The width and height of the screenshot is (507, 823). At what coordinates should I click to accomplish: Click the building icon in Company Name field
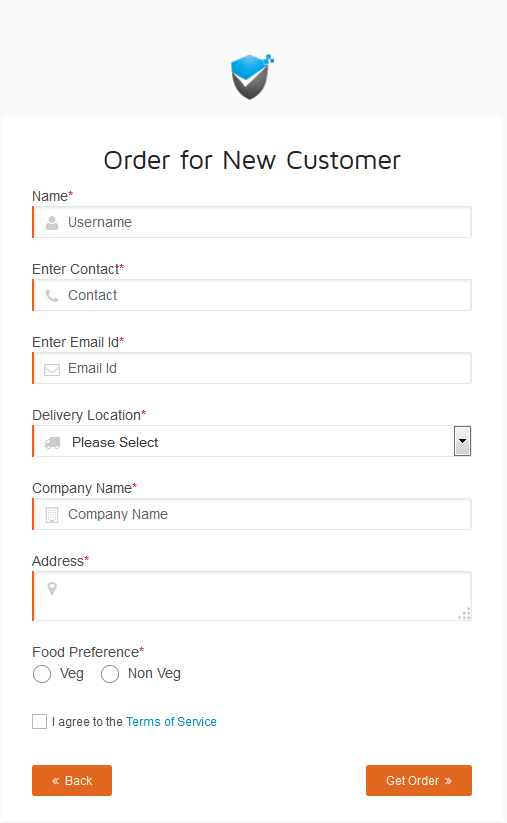pos(52,515)
